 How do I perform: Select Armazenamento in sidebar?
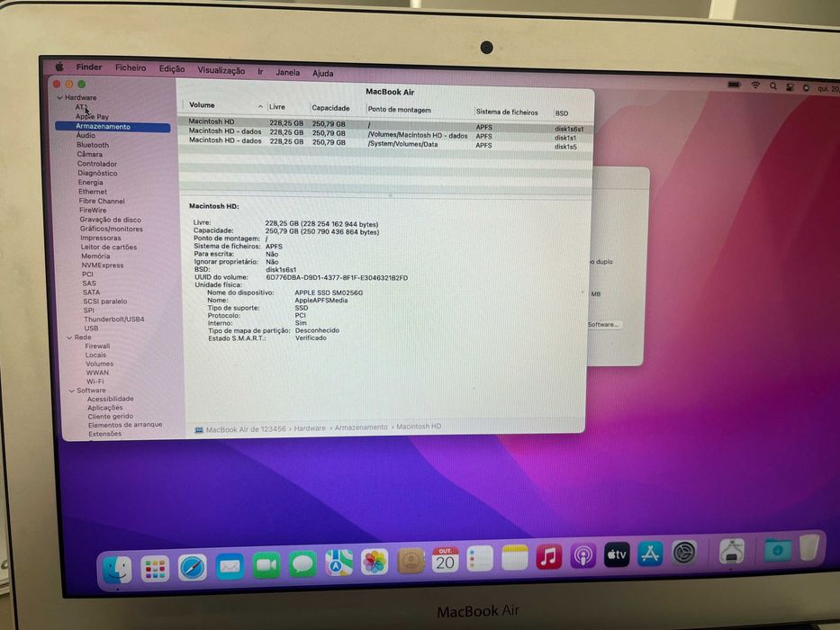[113, 127]
